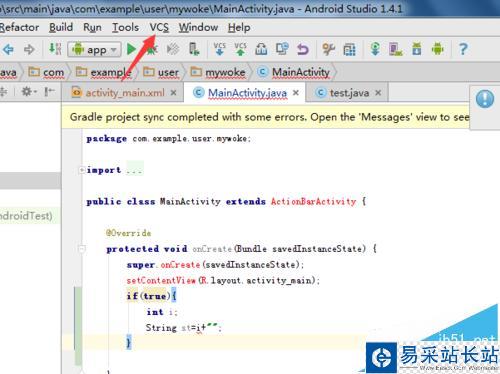The height and width of the screenshot is (374, 500).
Task: Click the Help question mark icon
Action: (x=463, y=49)
